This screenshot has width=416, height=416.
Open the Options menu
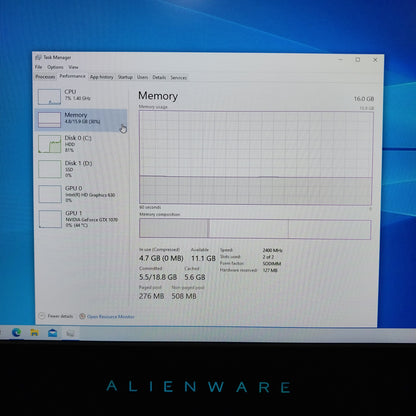[x=55, y=67]
